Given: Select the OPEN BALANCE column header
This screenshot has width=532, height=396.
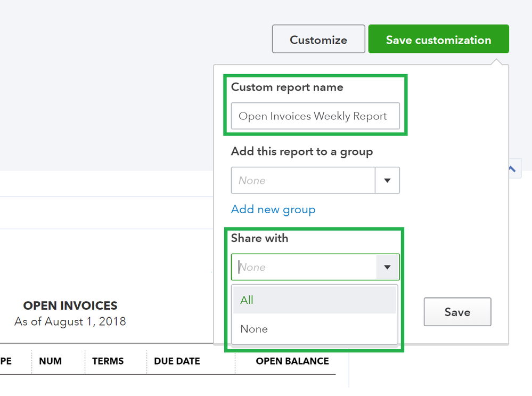Looking at the screenshot, I should point(292,361).
